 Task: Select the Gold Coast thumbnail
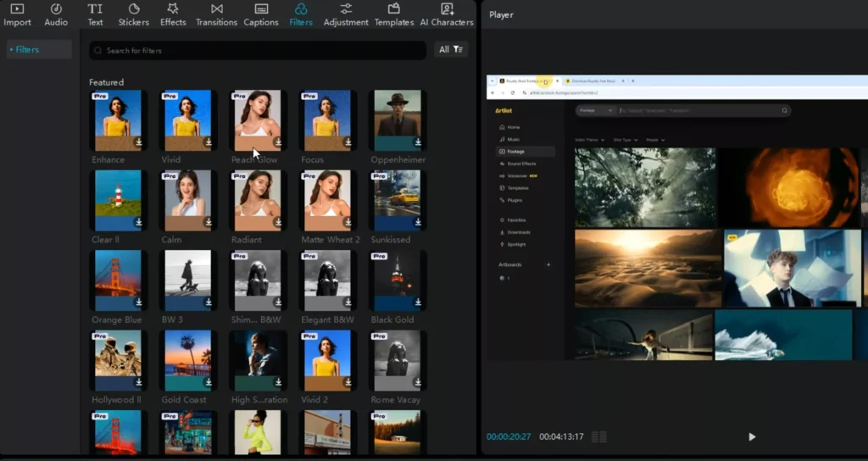187,360
